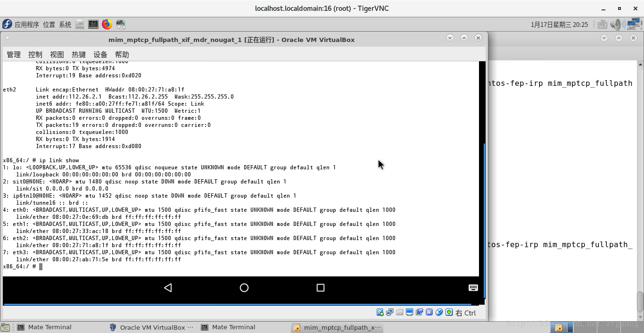Tap the Android Home circle button

244,288
